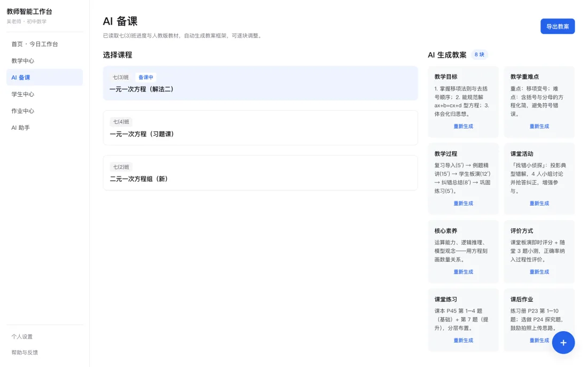Regenerate the 评价方式 block
The image size is (588, 367).
pos(539,272)
